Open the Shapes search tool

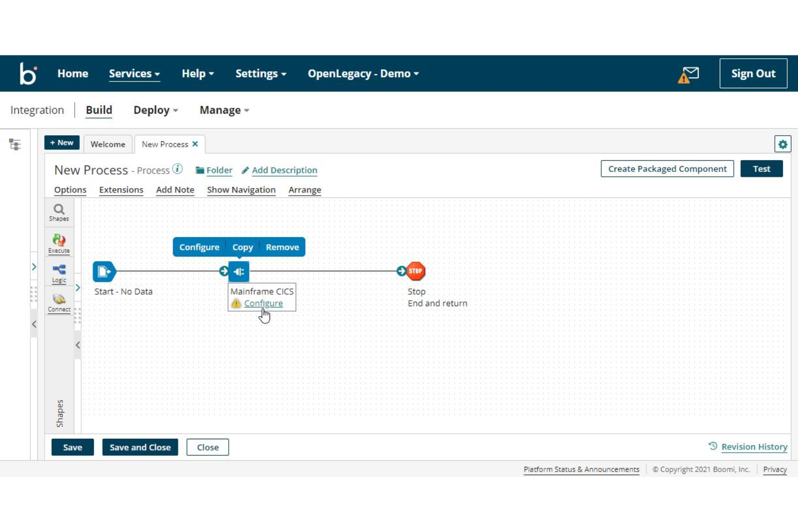click(59, 212)
